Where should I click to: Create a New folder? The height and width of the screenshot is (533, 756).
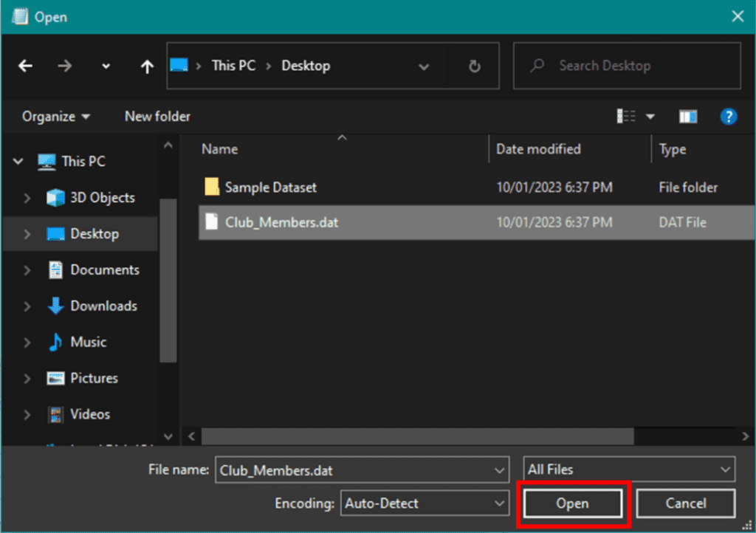(157, 116)
